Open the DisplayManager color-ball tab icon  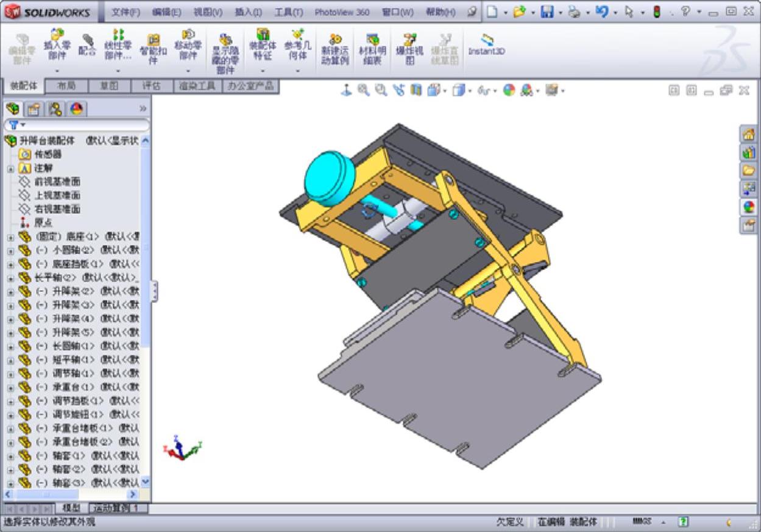pyautogui.click(x=76, y=109)
